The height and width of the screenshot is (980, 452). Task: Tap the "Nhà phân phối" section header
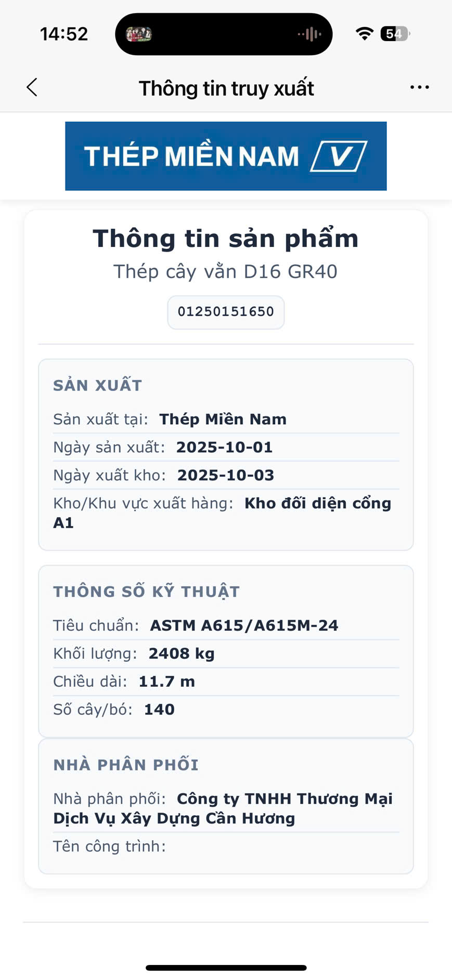pos(126,765)
